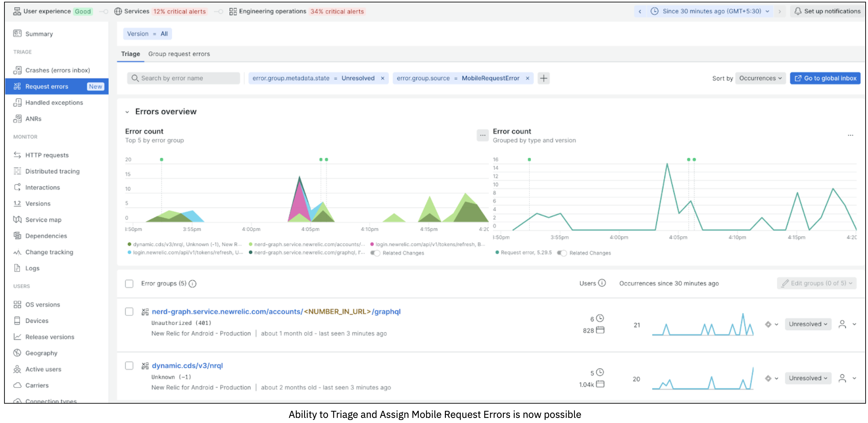Go to previous time range arrow

pyautogui.click(x=640, y=11)
